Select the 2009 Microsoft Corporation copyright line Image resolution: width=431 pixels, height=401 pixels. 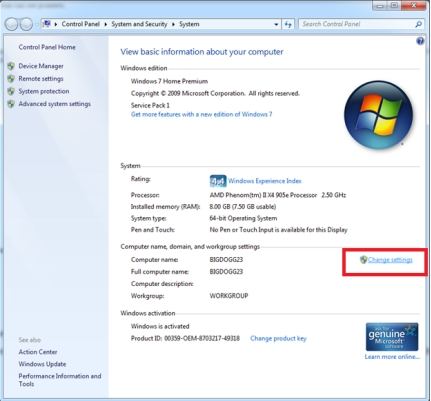coord(215,93)
